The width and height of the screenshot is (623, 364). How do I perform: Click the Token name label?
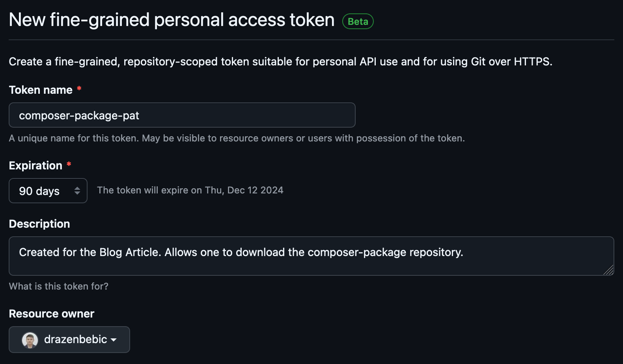click(41, 90)
